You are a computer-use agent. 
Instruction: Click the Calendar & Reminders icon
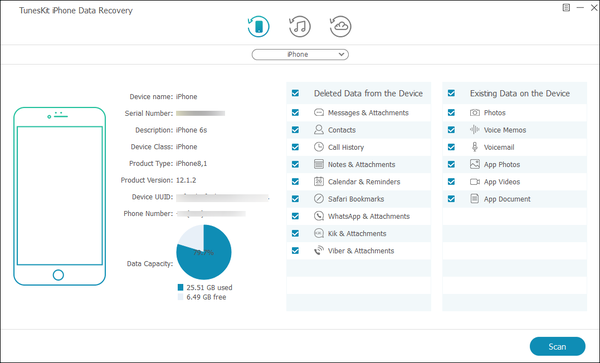pos(319,181)
